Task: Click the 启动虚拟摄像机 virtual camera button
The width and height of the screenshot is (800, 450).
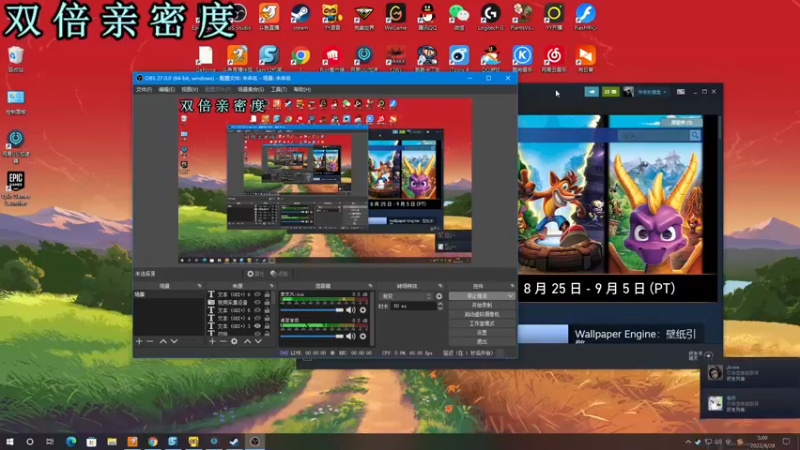Action: 482,314
